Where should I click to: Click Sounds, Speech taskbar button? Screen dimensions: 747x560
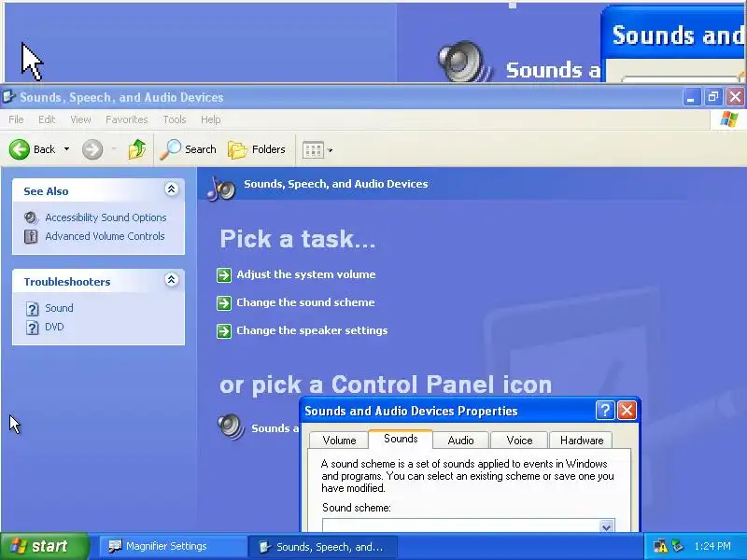[322, 547]
